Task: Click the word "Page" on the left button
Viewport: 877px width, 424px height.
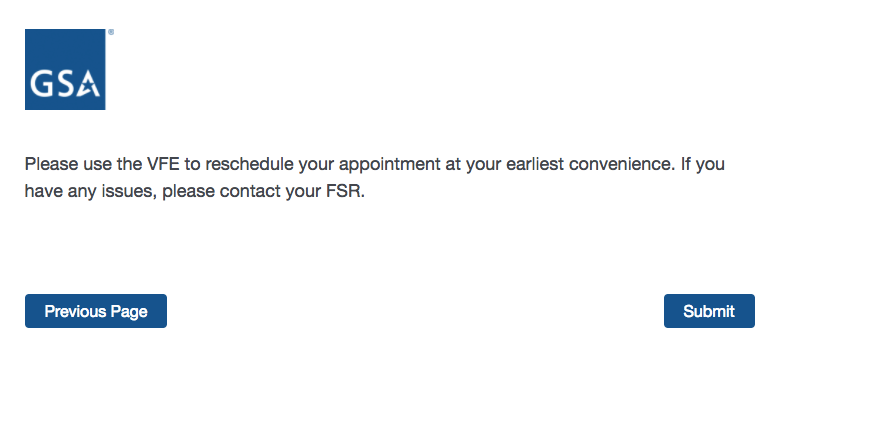Action: tap(129, 311)
